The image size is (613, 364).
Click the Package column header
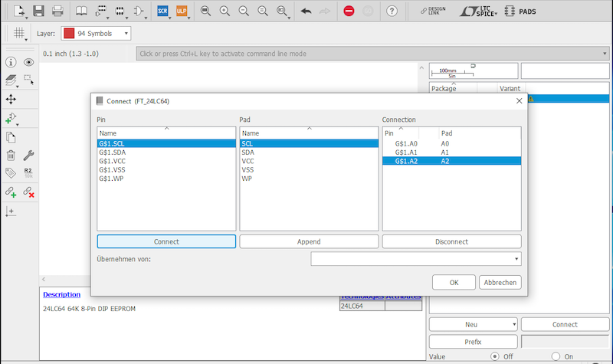pos(454,88)
